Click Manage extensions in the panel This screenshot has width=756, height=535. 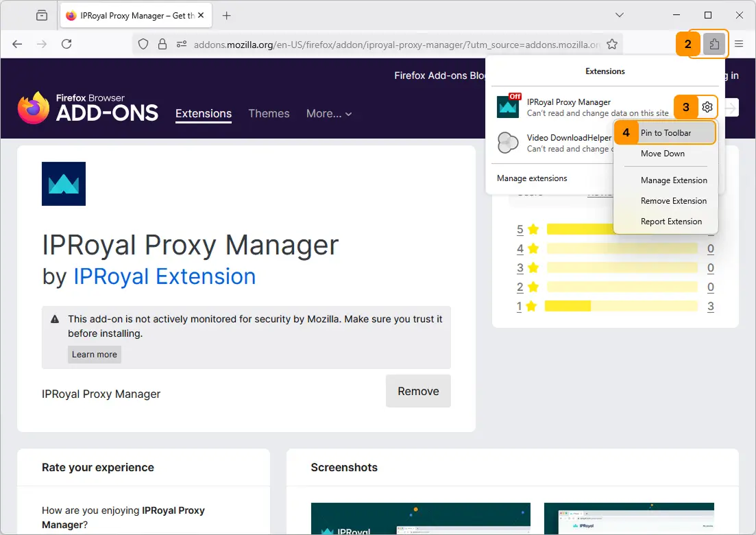532,178
